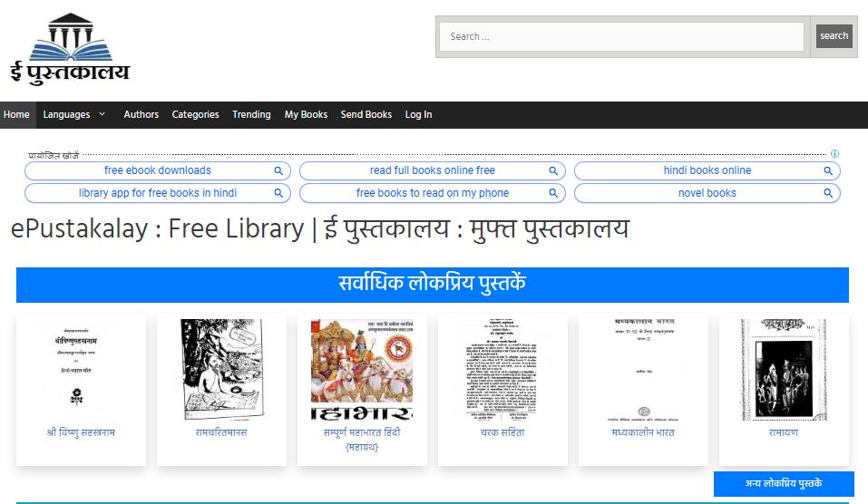Select Log In from navigation bar
Screen dimensions: 868x504
(418, 115)
